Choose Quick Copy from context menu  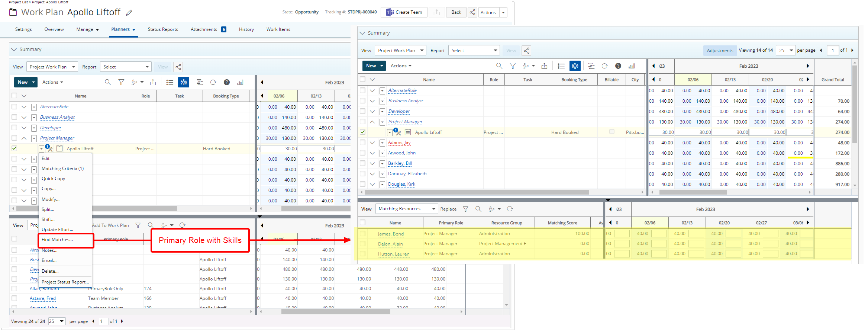[x=53, y=179]
